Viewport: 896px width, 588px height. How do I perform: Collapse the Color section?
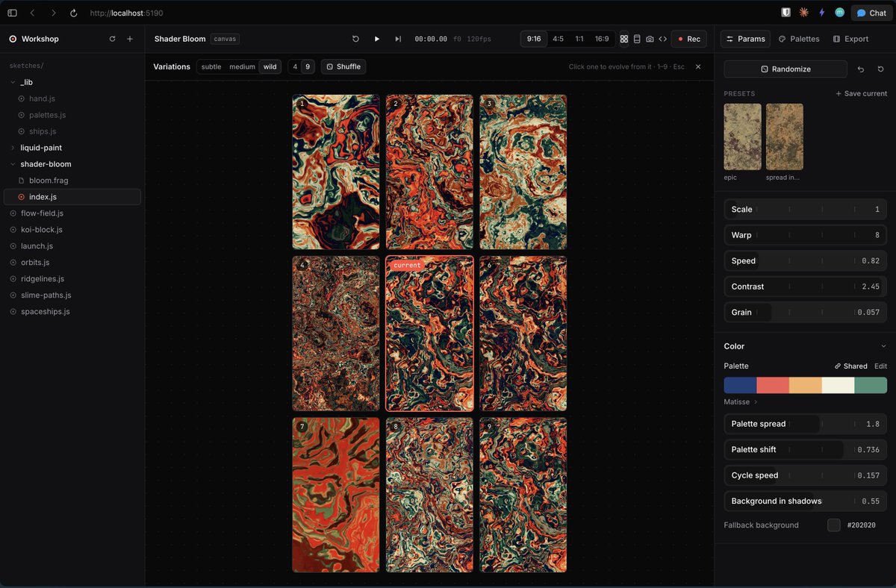[883, 346]
